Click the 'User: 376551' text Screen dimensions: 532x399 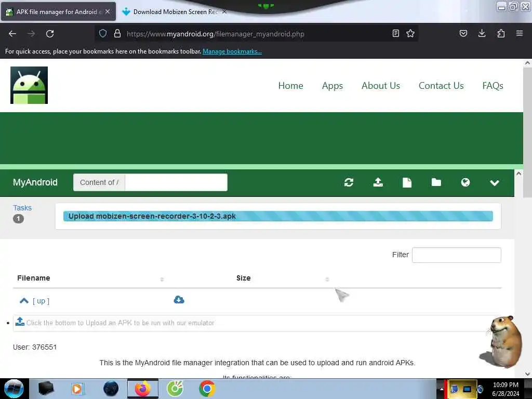click(35, 347)
